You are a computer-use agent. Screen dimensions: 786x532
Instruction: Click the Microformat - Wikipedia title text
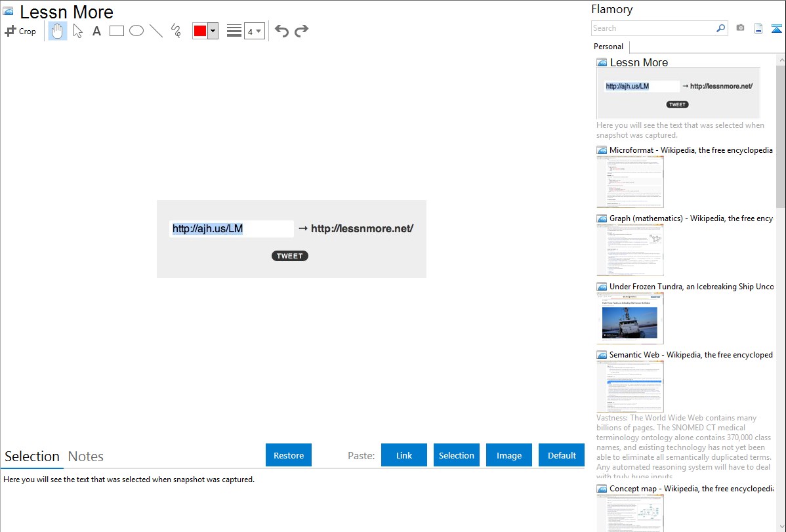click(692, 150)
